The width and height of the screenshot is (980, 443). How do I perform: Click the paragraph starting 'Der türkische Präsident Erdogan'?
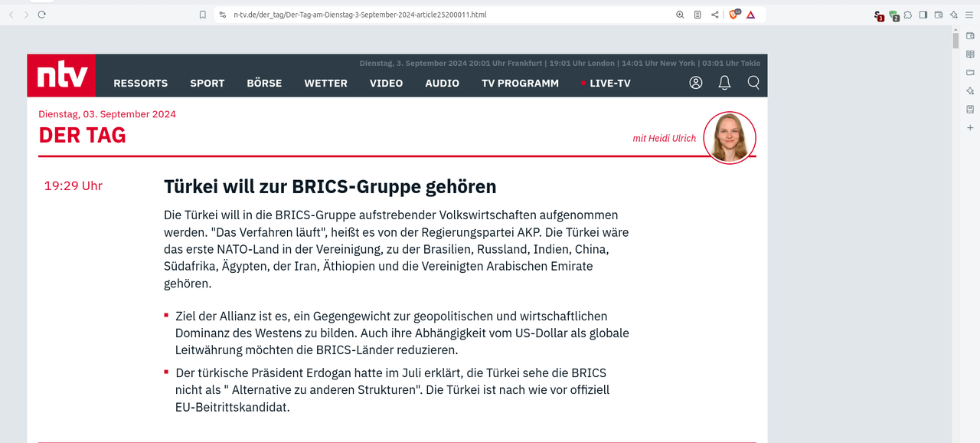point(392,390)
